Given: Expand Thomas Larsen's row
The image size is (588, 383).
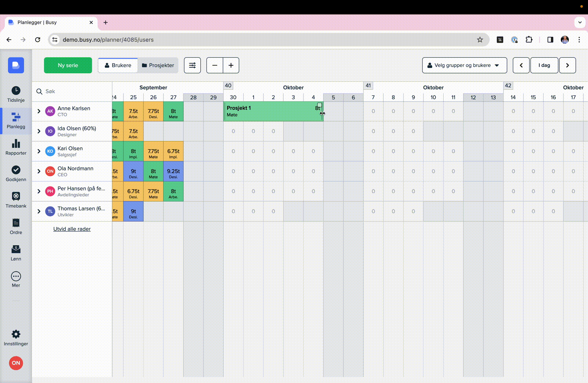Looking at the screenshot, I should tap(39, 211).
